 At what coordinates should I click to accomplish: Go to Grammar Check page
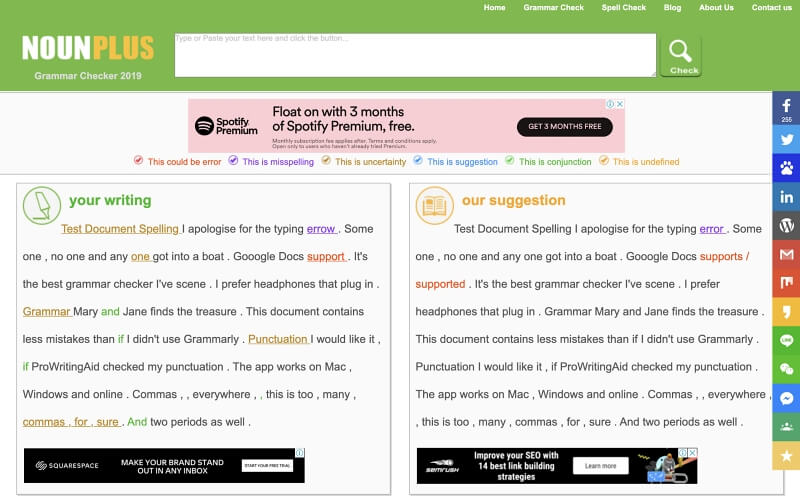(x=554, y=8)
